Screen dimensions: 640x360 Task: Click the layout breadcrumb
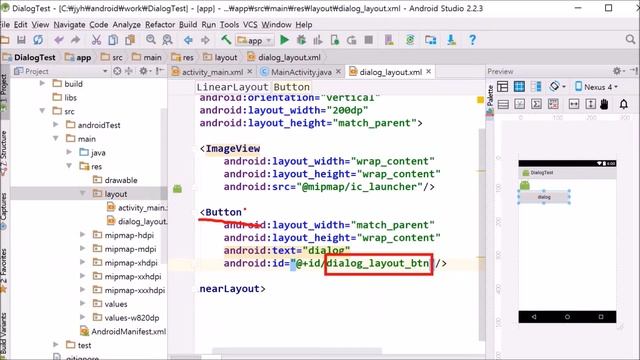point(220,58)
